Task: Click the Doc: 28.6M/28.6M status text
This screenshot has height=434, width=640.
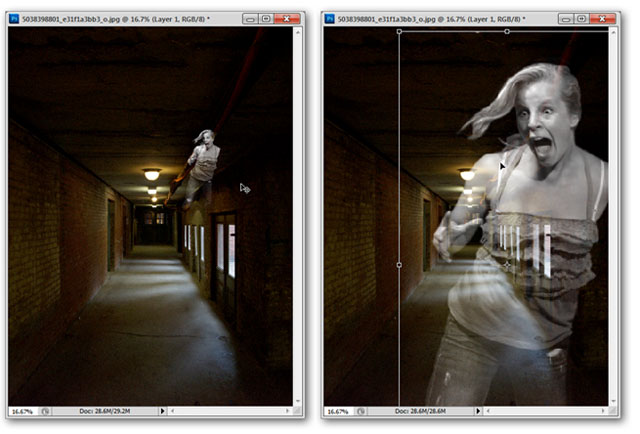Action: 420,411
